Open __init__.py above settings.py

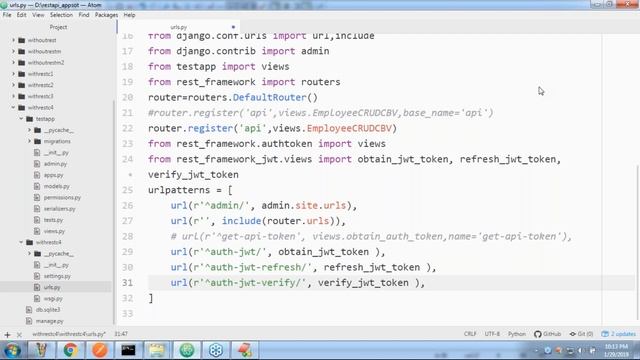pos(56,265)
